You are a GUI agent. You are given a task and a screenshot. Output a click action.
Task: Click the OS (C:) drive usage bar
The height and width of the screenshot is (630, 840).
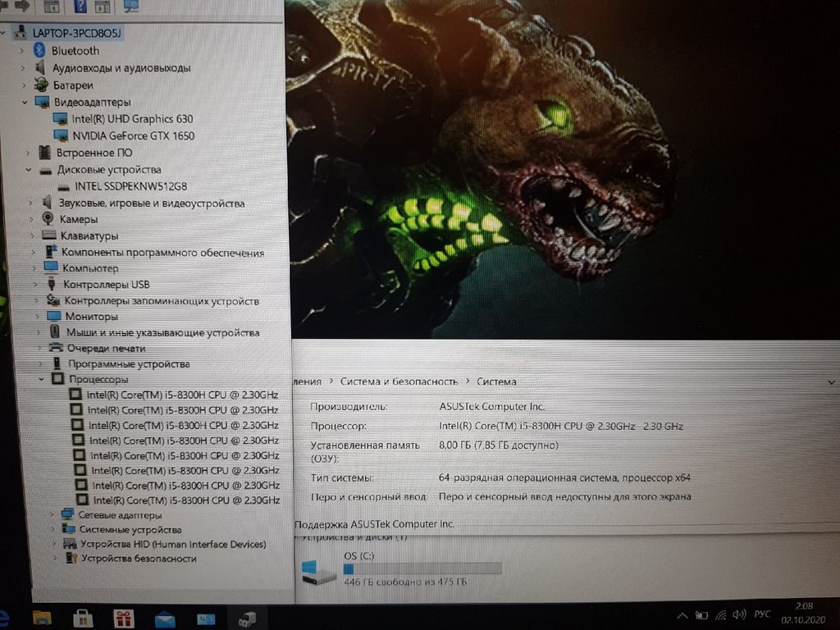click(422, 568)
